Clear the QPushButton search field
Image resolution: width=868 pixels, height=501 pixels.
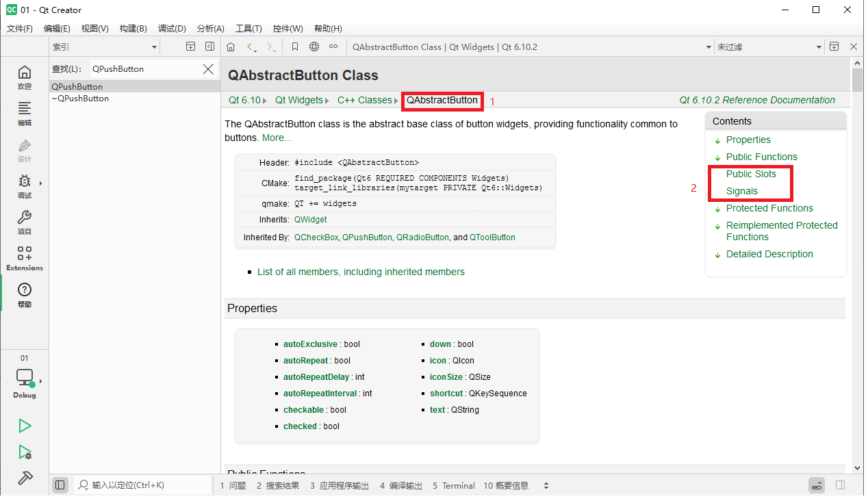(x=208, y=68)
